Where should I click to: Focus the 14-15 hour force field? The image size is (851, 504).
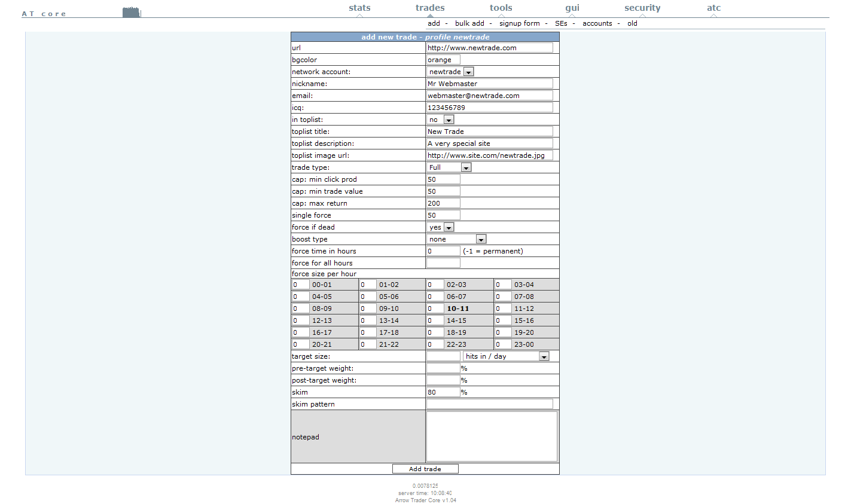(435, 320)
